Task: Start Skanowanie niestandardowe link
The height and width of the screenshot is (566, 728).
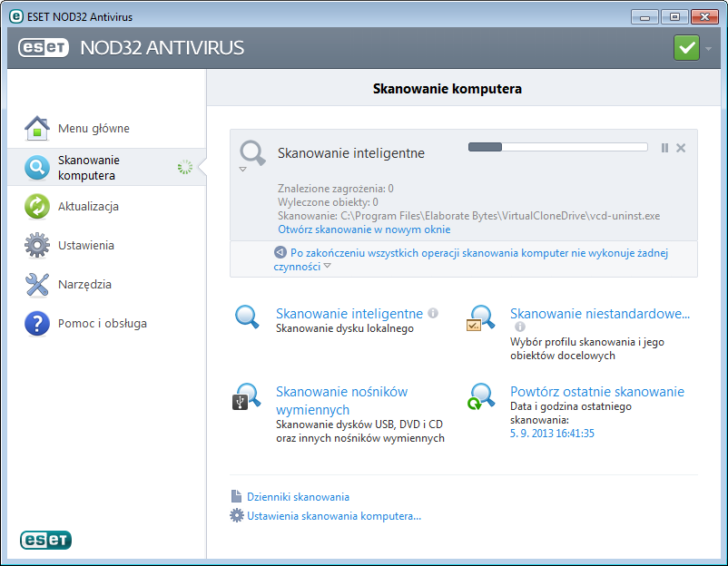Action: [600, 314]
